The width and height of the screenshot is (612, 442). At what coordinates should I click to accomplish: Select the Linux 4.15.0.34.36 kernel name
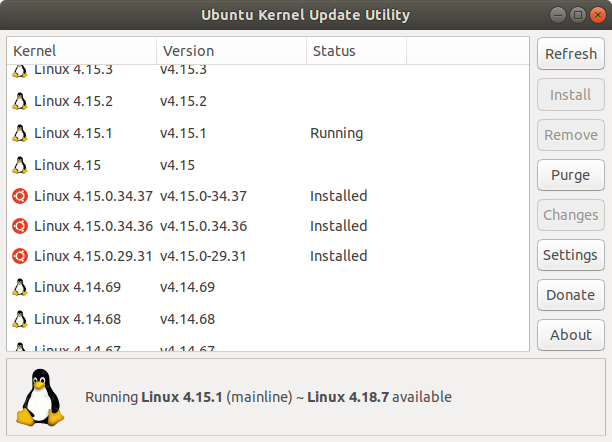pyautogui.click(x=93, y=226)
